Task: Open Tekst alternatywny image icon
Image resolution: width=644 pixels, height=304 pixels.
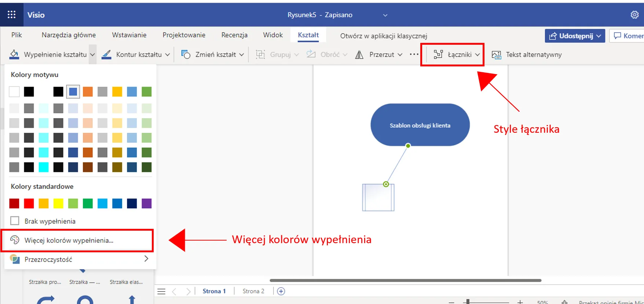Action: [497, 55]
